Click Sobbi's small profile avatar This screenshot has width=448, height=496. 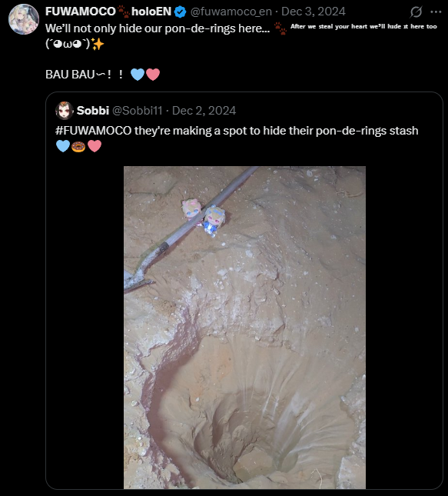coord(65,111)
